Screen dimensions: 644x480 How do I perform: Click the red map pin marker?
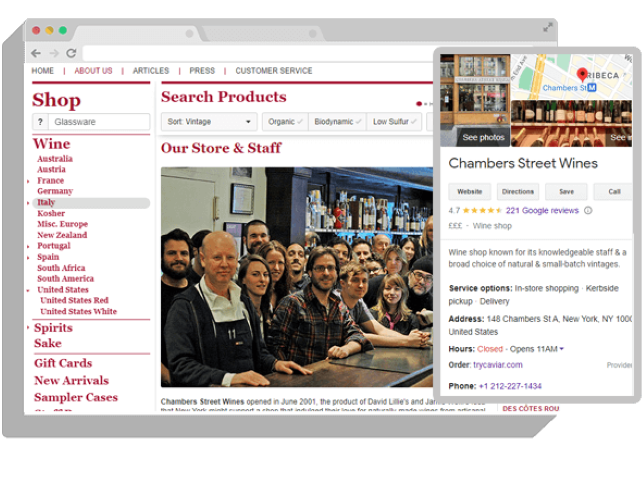tap(582, 75)
